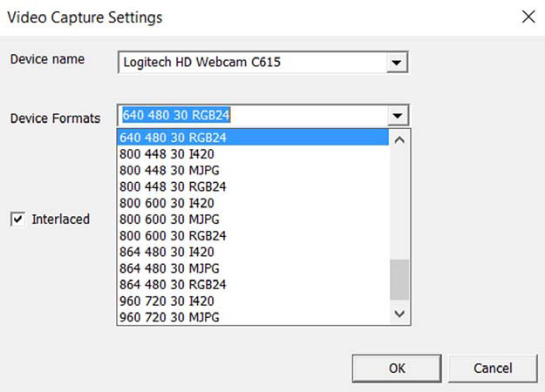Click the Cancel button
The height and width of the screenshot is (392, 545).
[493, 368]
